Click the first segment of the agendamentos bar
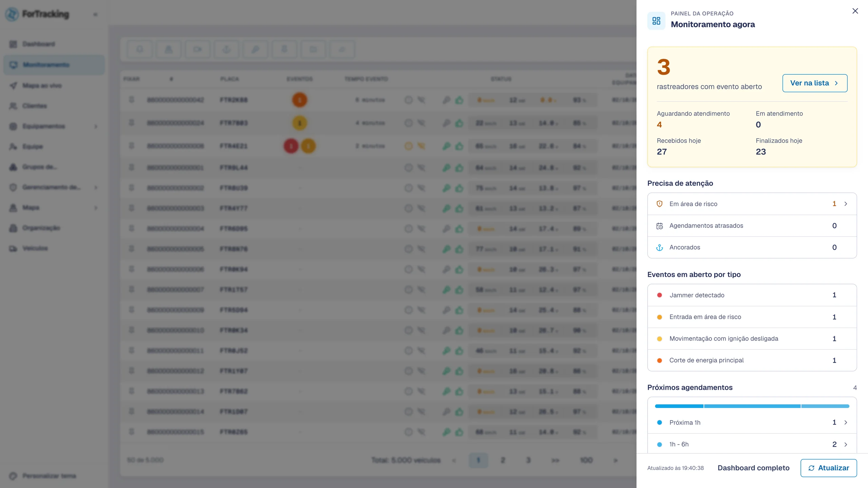Viewport: 868px width, 488px height. click(679, 406)
